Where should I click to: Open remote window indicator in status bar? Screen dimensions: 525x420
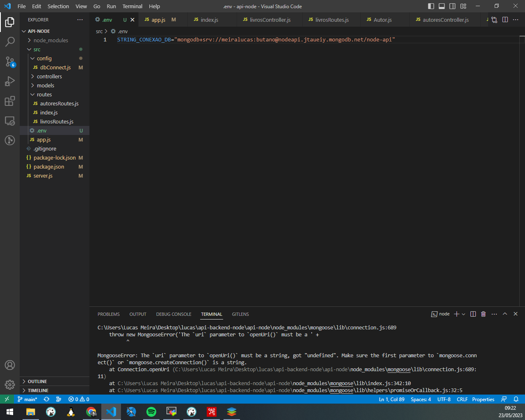[x=7, y=399]
